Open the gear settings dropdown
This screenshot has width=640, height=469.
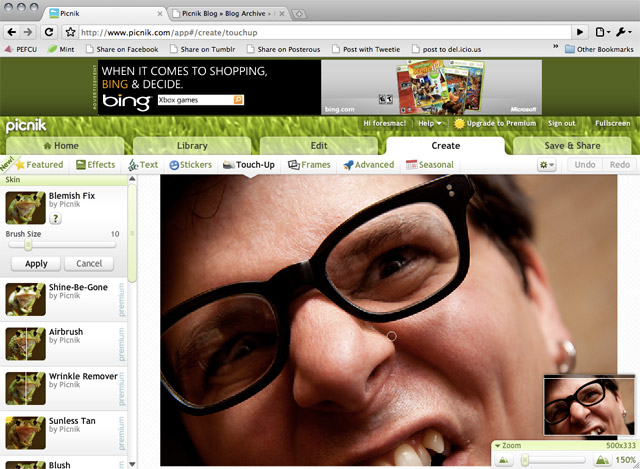point(547,165)
